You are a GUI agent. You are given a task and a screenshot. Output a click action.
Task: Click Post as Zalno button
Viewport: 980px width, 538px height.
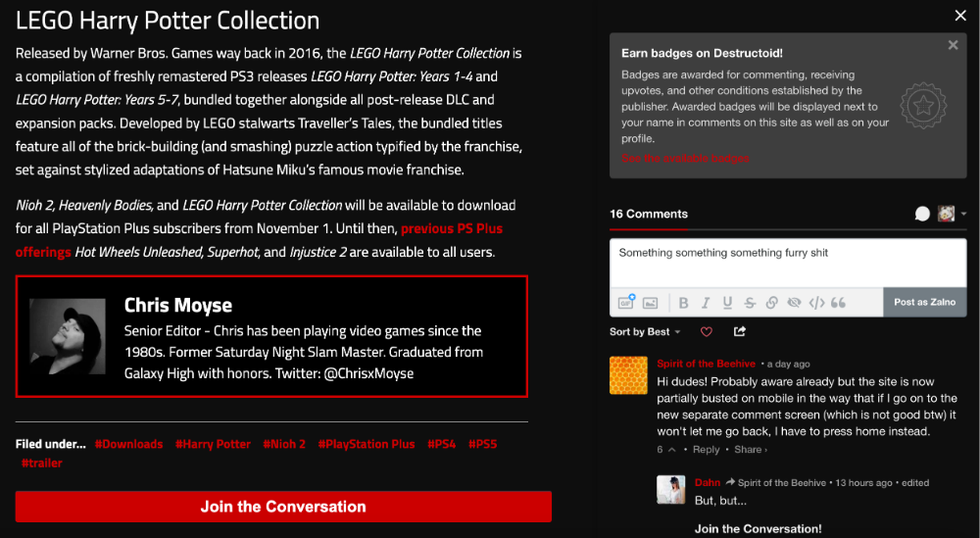click(924, 303)
